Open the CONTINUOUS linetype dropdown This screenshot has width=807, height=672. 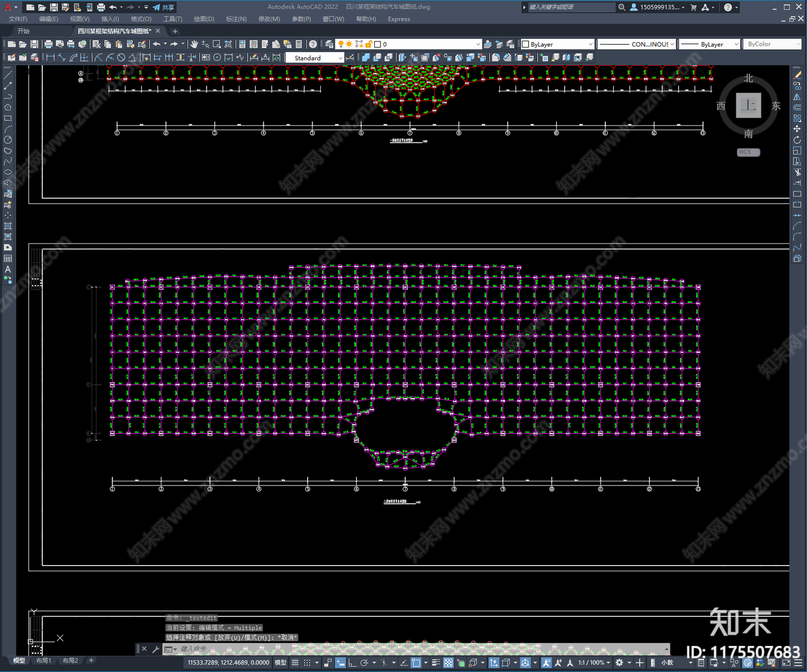click(637, 44)
